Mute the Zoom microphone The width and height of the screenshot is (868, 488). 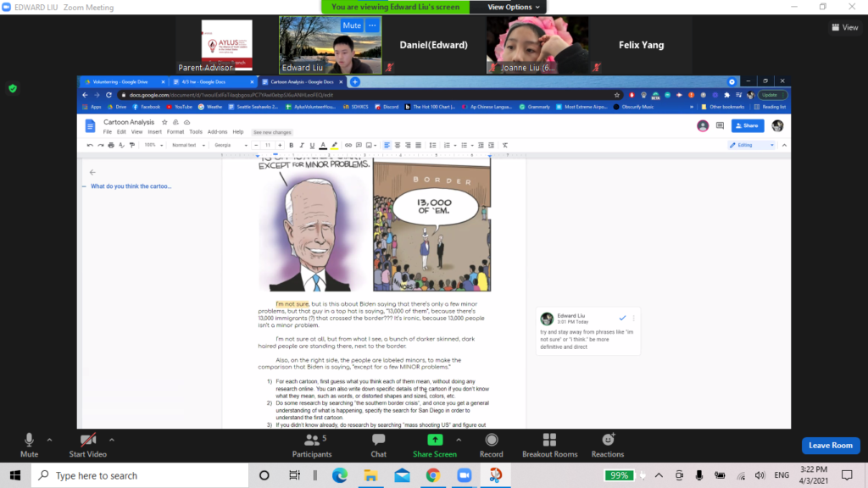coord(29,446)
